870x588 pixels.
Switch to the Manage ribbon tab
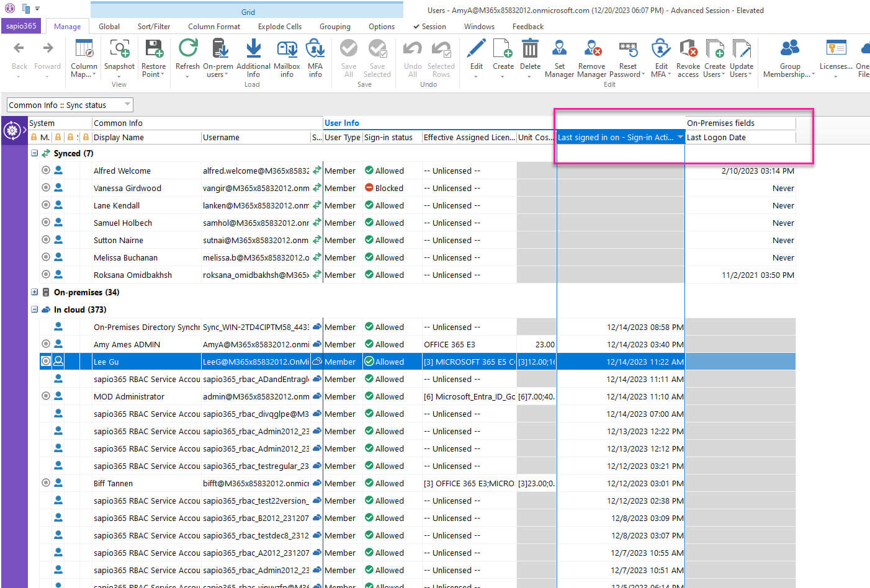67,27
